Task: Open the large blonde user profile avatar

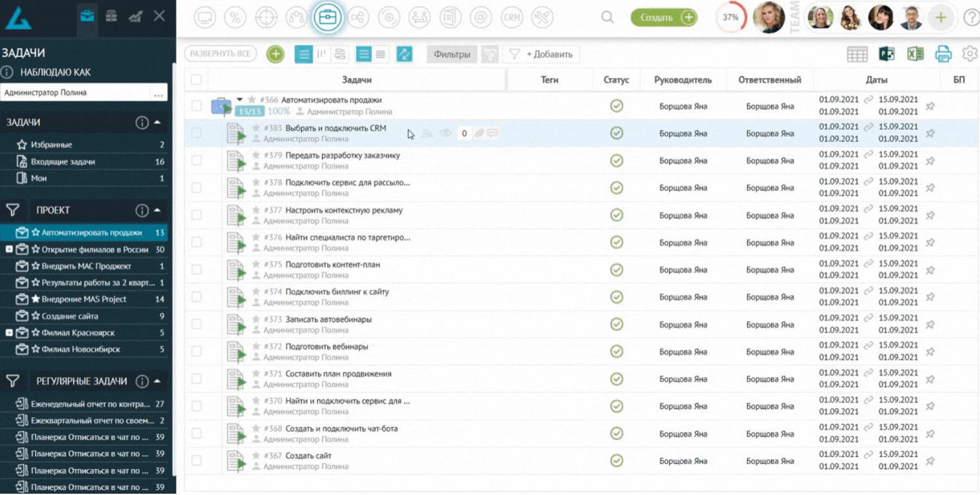Action: click(x=769, y=17)
